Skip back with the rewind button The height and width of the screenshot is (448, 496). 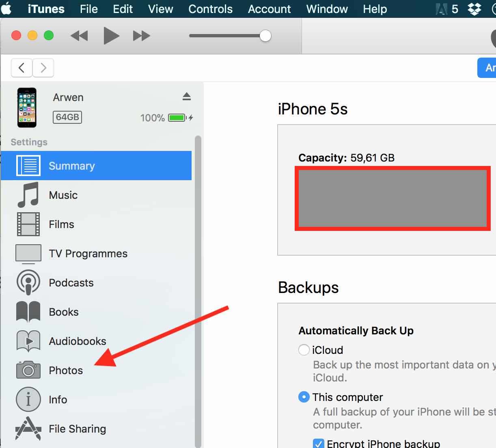(x=79, y=36)
